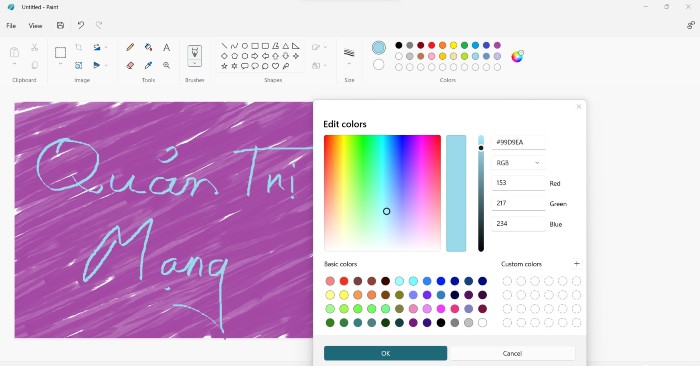Click OK in Edit colors dialog
Image resolution: width=700 pixels, height=366 pixels.
click(x=385, y=353)
